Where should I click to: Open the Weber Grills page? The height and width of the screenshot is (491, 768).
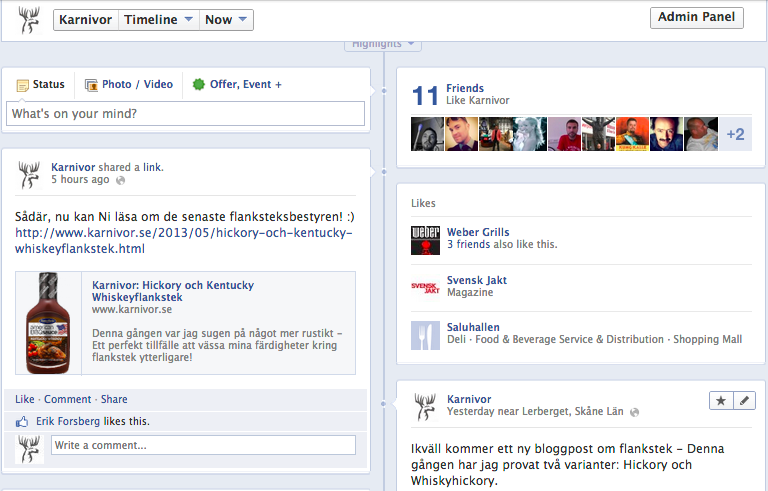click(x=478, y=232)
